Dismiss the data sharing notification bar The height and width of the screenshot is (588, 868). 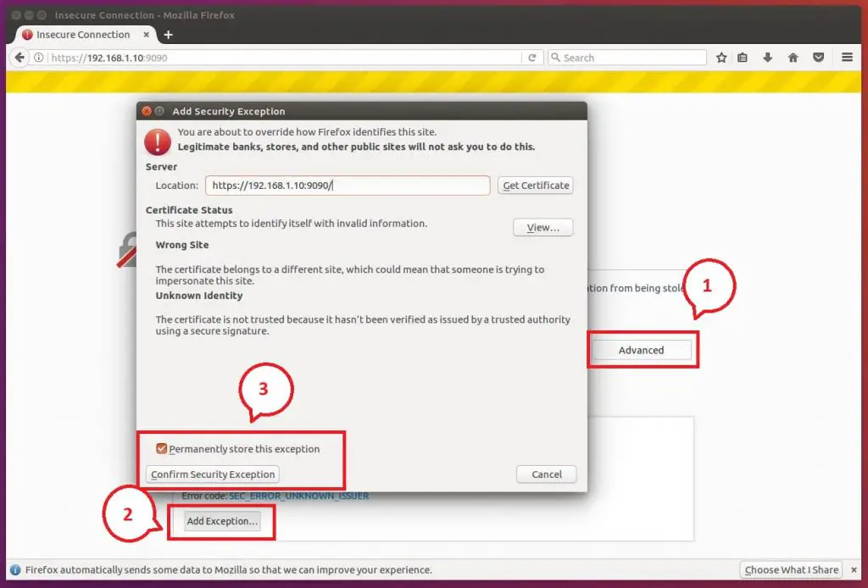pyautogui.click(x=854, y=569)
